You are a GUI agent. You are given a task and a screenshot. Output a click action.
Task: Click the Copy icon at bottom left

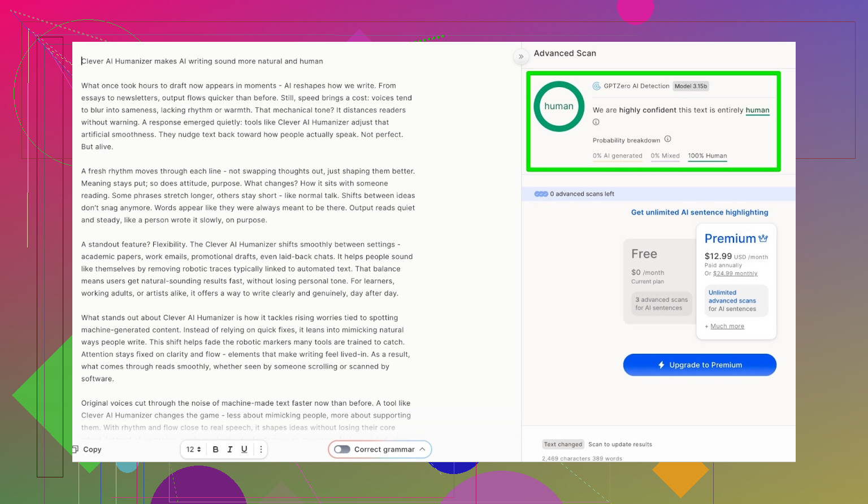click(76, 449)
